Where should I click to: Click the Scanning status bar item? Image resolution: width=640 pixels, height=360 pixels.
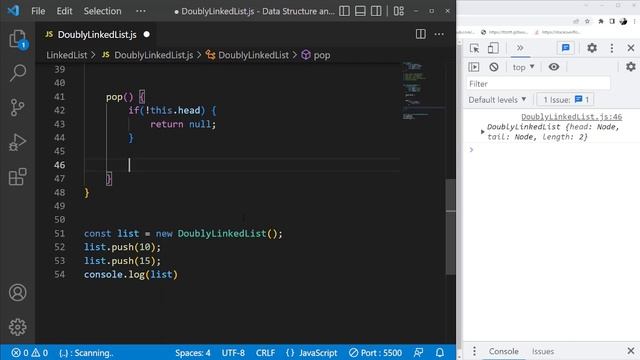click(x=86, y=353)
